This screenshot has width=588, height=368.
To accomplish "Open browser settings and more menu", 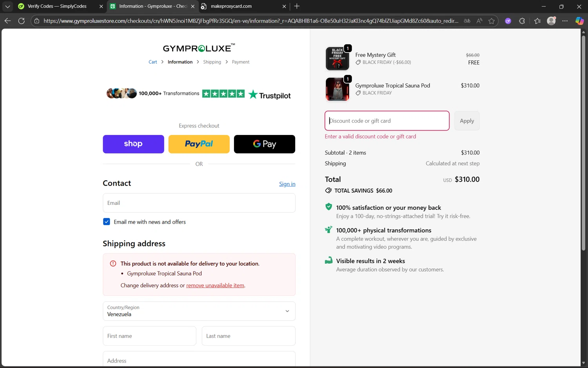I will click(565, 21).
